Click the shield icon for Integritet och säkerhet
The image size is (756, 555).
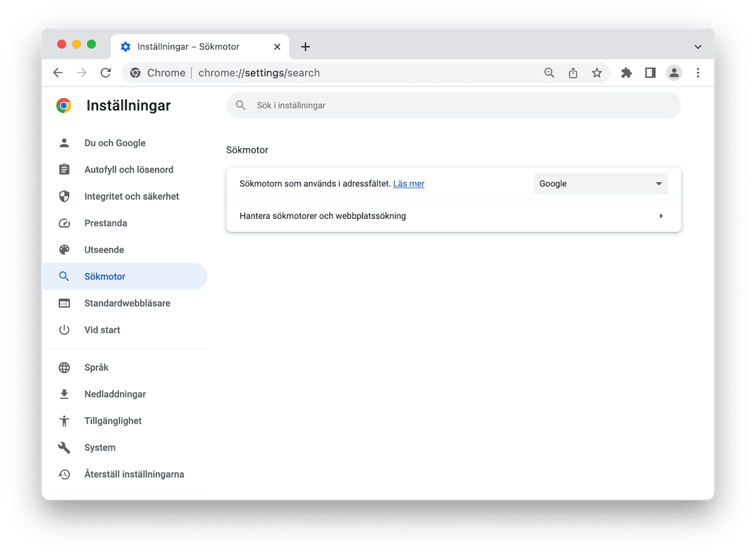point(64,196)
